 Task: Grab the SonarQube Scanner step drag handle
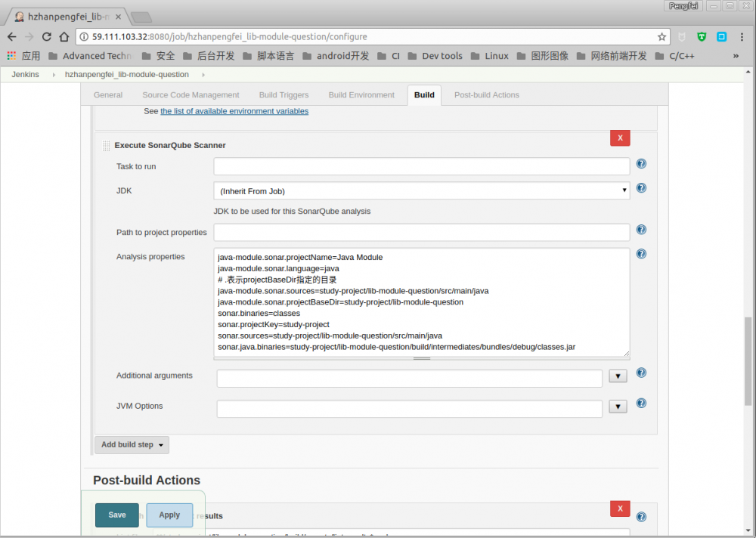tap(106, 146)
